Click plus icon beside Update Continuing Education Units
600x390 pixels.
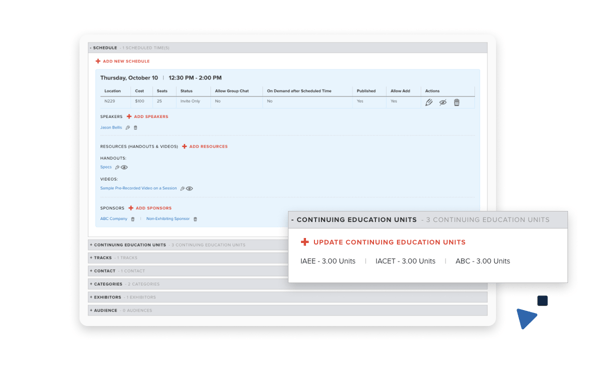pos(305,242)
